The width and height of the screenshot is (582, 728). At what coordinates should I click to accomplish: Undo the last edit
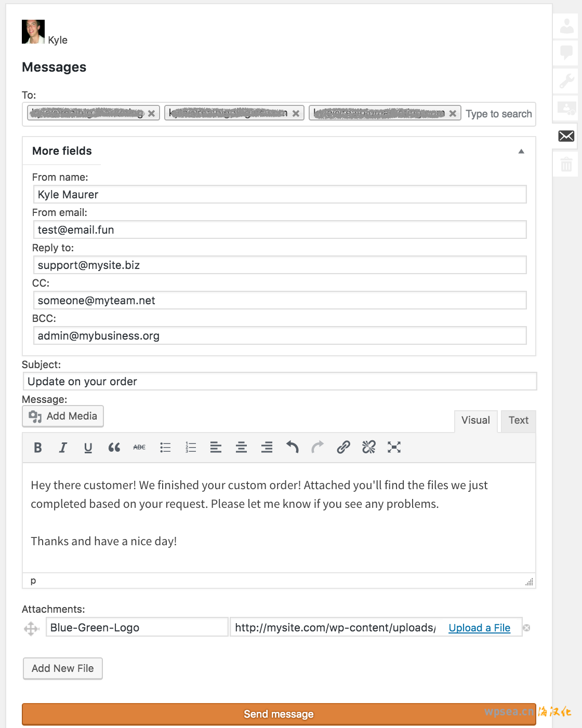[x=292, y=448]
